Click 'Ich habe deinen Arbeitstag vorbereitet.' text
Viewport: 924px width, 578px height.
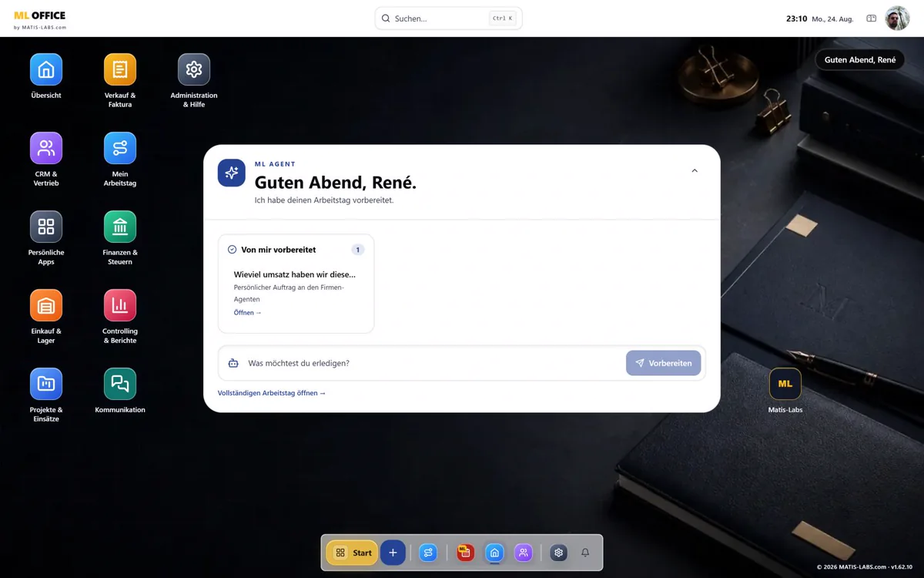click(x=324, y=200)
